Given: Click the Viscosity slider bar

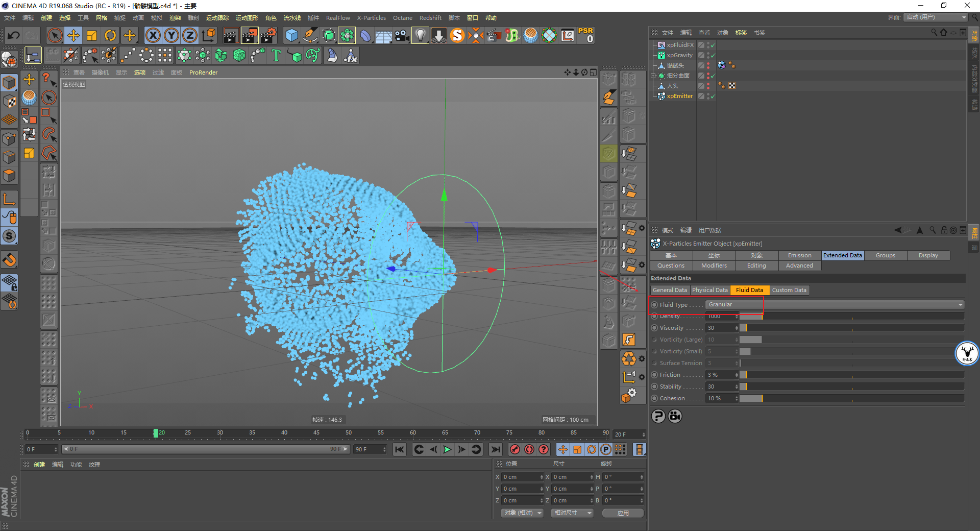Looking at the screenshot, I should pos(852,328).
